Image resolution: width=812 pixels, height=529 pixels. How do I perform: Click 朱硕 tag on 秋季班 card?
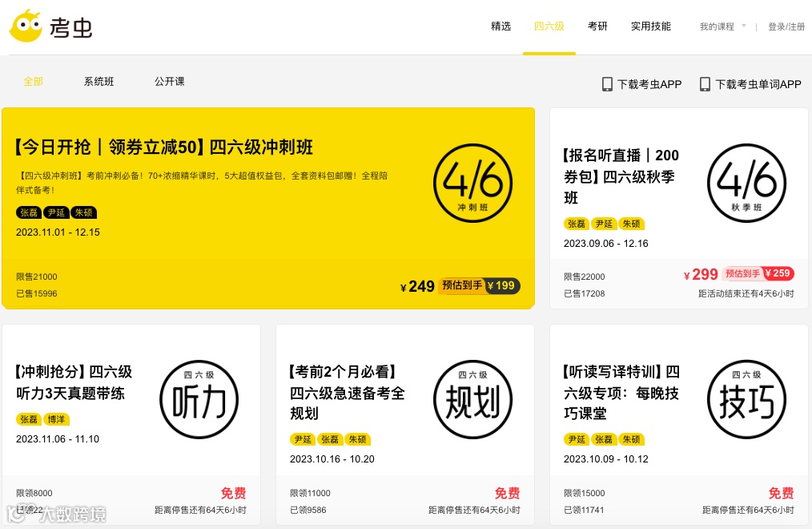coord(631,224)
